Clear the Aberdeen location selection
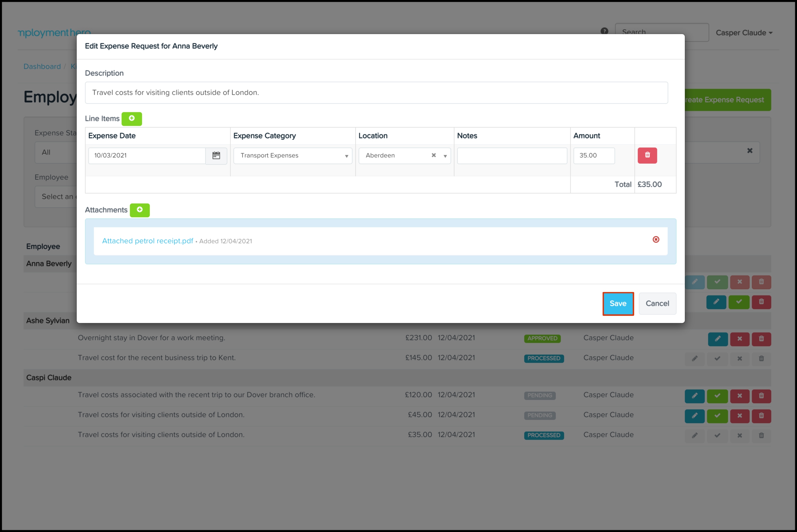This screenshot has height=532, width=797. click(x=433, y=155)
